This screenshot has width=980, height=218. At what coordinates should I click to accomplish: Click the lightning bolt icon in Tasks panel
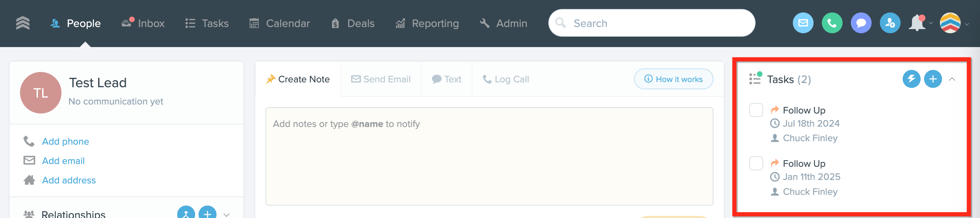pos(911,79)
